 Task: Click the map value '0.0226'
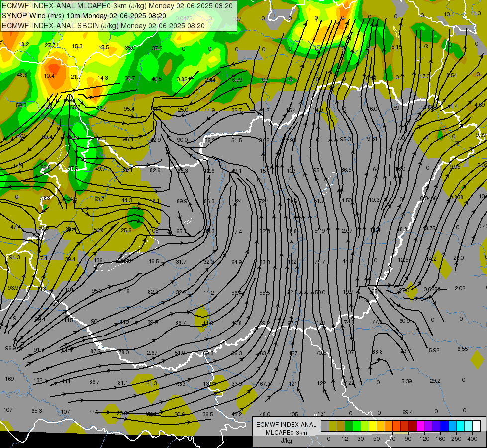click(432, 289)
